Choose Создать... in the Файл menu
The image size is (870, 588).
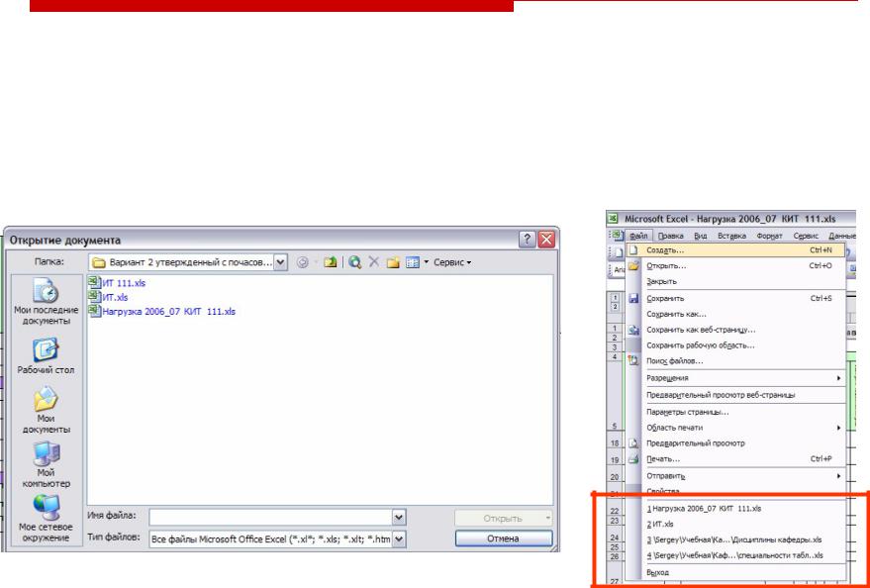coord(735,250)
